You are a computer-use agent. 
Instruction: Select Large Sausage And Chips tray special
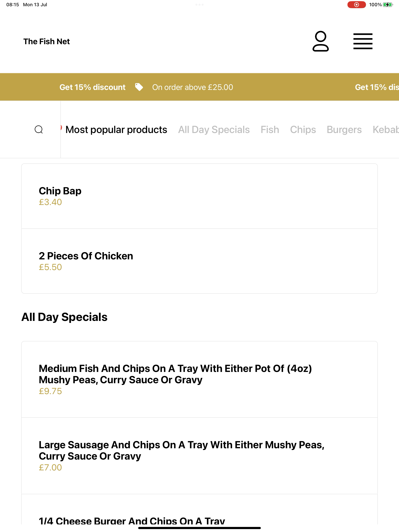(199, 456)
